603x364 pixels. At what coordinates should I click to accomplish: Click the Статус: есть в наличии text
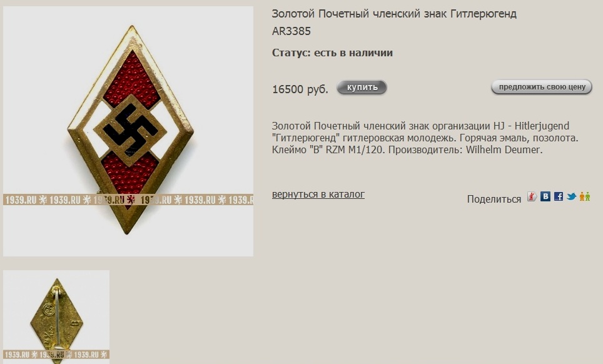point(332,53)
